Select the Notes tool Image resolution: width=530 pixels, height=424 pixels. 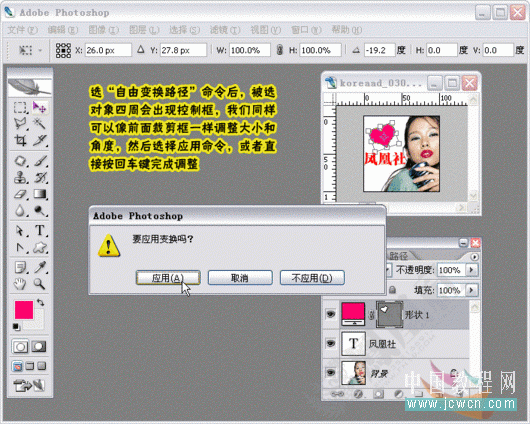20,267
